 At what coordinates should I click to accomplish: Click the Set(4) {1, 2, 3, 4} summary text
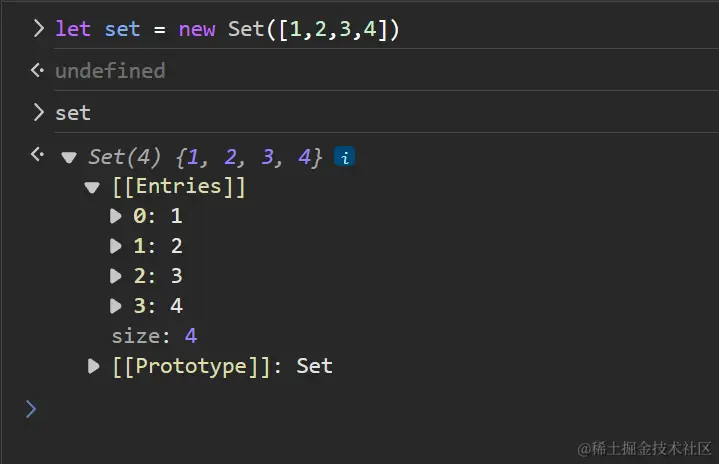205,157
